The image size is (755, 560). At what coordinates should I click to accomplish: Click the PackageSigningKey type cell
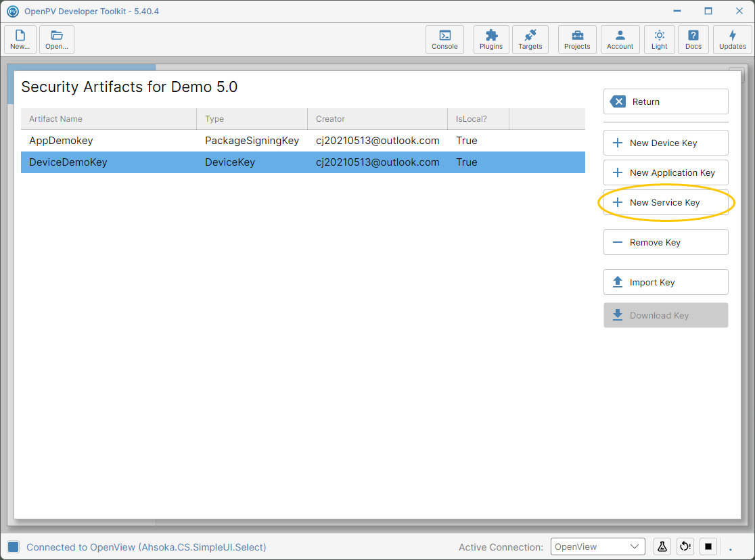coord(252,141)
